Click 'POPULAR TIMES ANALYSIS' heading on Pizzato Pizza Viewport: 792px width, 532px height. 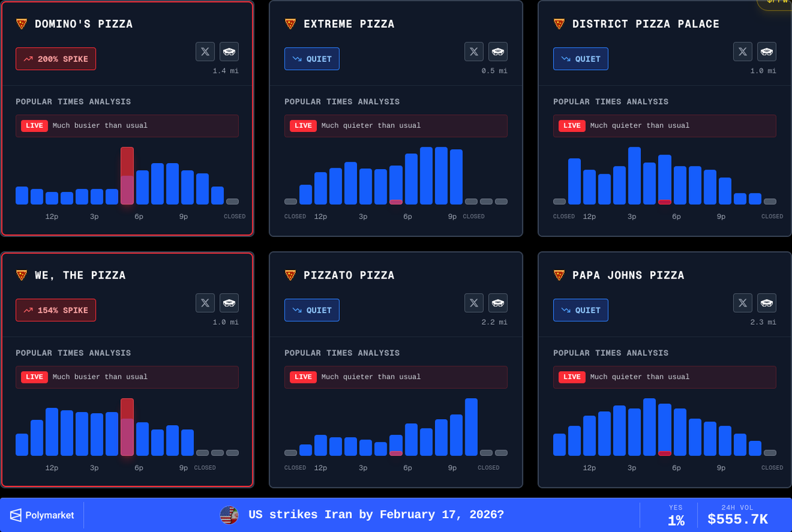coord(342,353)
